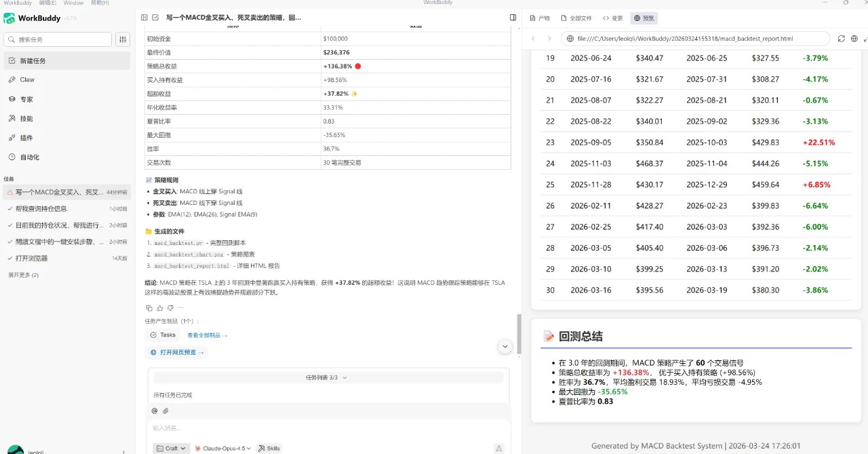Click the preview URL address bar

tap(696, 39)
